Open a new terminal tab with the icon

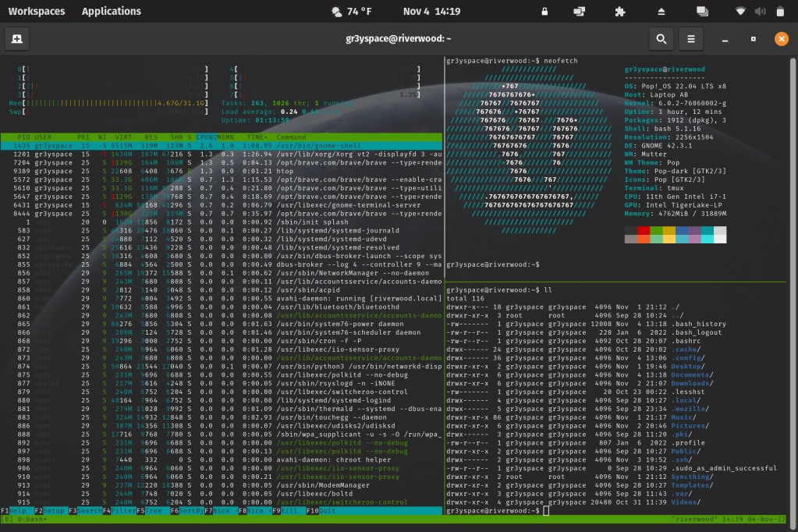click(17, 39)
